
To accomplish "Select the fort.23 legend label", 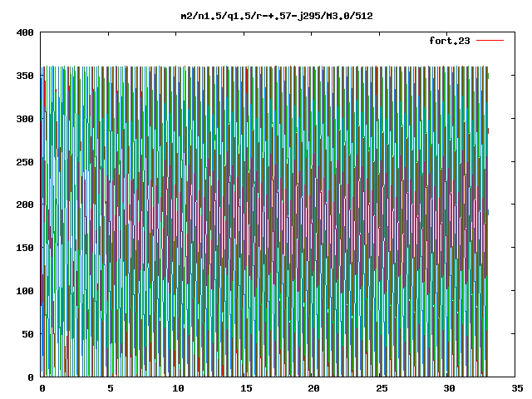I will point(450,41).
